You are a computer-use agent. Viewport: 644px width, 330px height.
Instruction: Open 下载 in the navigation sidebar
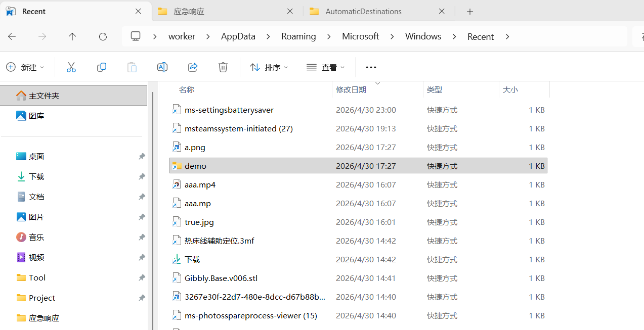pos(36,177)
